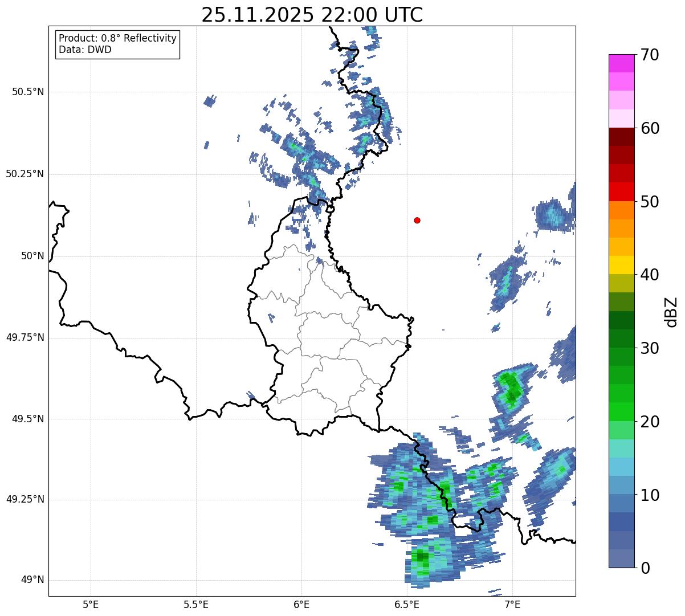Click the 49°N latitude tick label

pyautogui.click(x=33, y=580)
